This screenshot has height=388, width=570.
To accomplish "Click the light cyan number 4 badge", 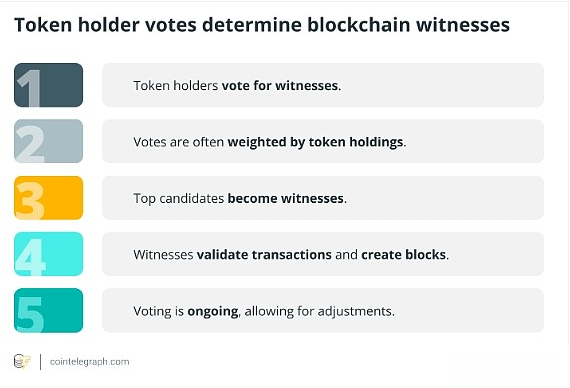I will (48, 254).
